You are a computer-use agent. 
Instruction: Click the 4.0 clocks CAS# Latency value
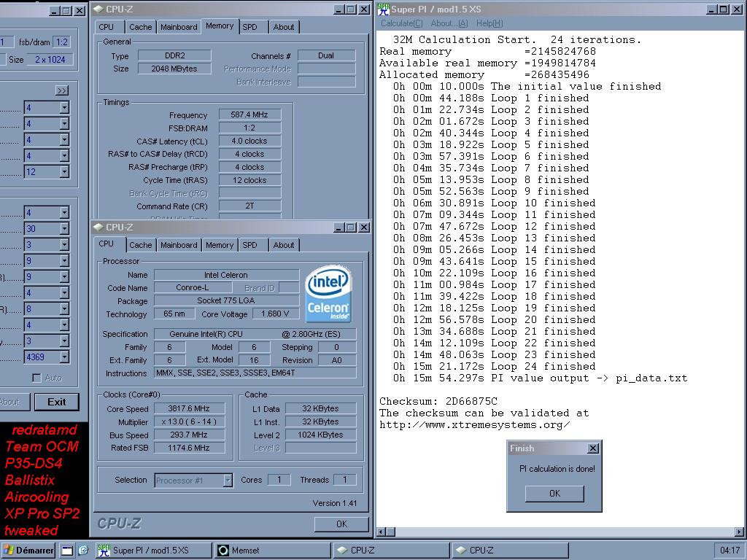[x=249, y=141]
